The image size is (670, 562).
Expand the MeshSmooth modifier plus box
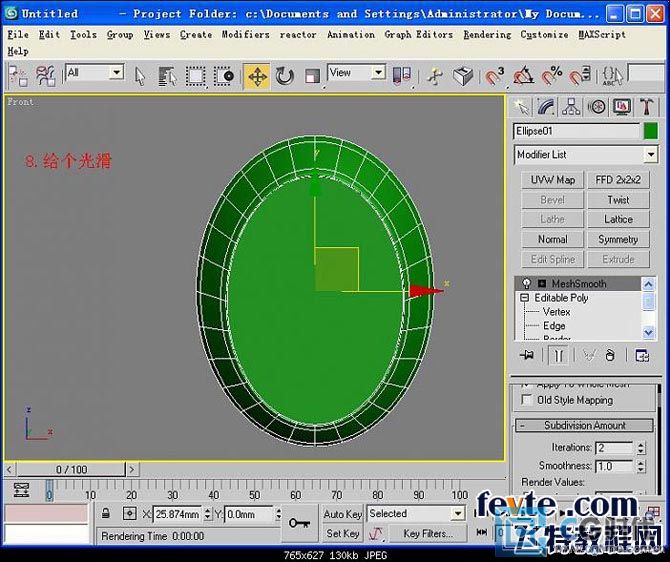(x=542, y=283)
